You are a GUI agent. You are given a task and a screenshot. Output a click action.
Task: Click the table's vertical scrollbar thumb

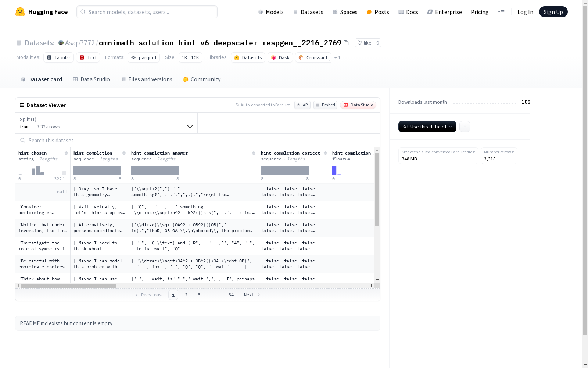[377, 189]
